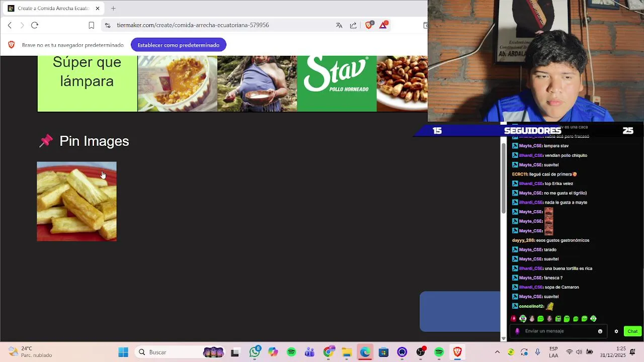Image resolution: width=644 pixels, height=362 pixels.
Task: Click the blue rectangle box near page bottom
Action: coord(460,312)
